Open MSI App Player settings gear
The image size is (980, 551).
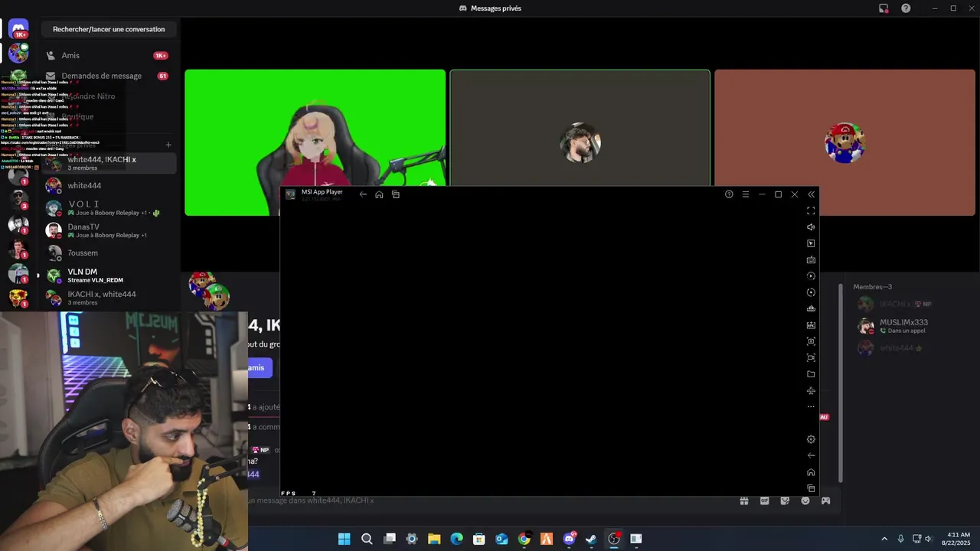[x=811, y=439]
